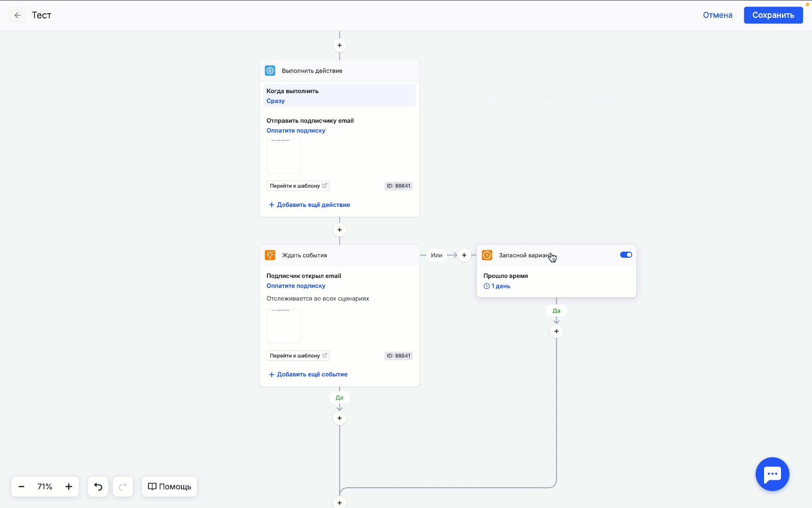
Task: Click the email template thumbnail in "Ждать события"
Action: coord(283,326)
